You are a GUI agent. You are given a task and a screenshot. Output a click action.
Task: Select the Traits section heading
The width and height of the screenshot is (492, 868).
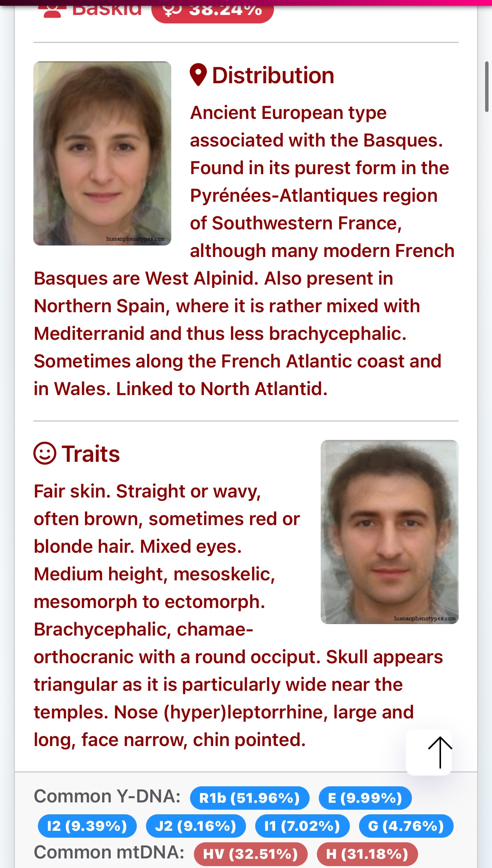(91, 454)
